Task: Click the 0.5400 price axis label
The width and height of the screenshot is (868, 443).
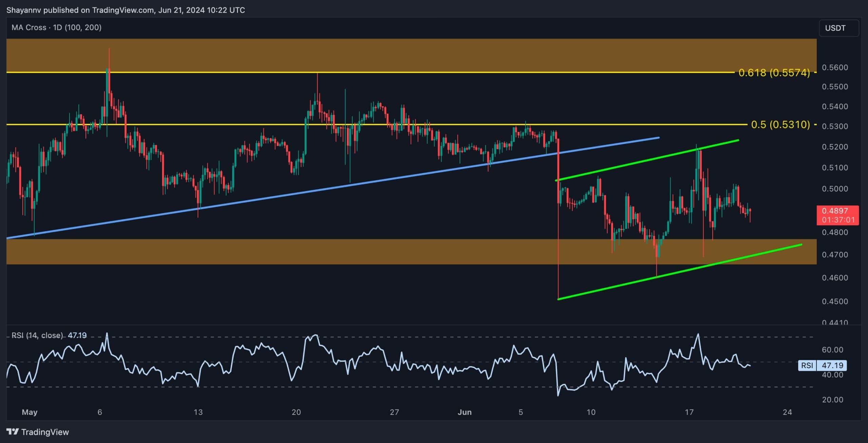Action: point(835,106)
